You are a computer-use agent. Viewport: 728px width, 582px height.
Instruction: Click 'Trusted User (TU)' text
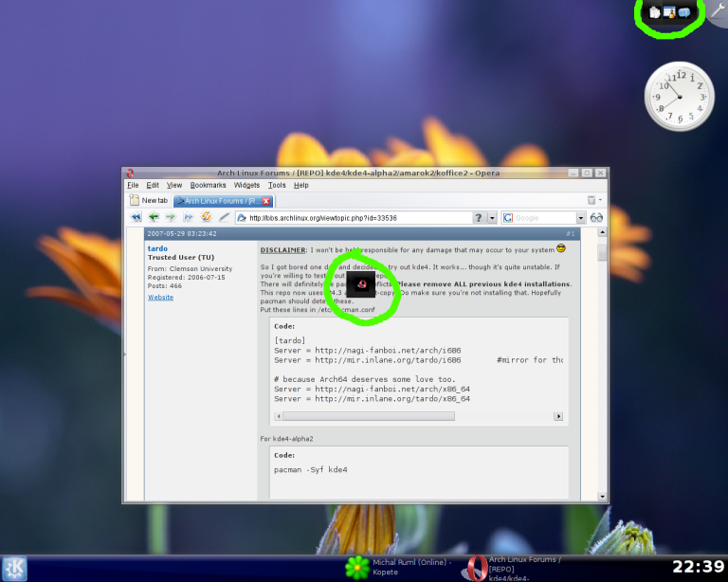tap(181, 258)
